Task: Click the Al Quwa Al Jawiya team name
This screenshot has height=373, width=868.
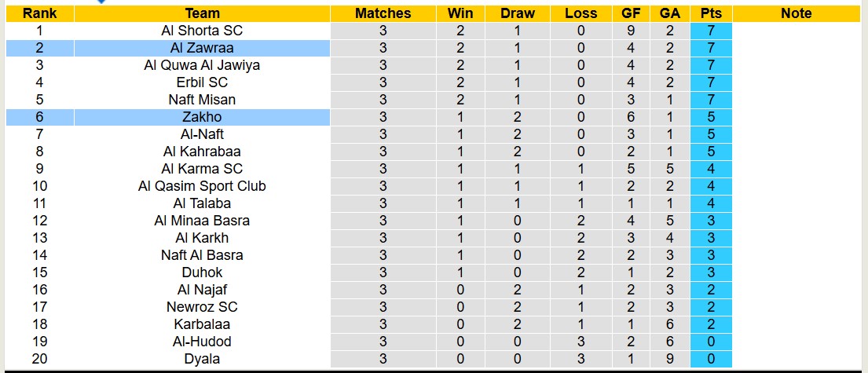Action: (202, 65)
